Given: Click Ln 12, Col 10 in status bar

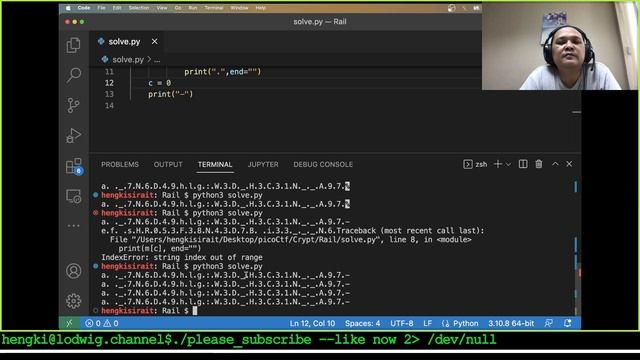Looking at the screenshot, I should click(x=312, y=323).
